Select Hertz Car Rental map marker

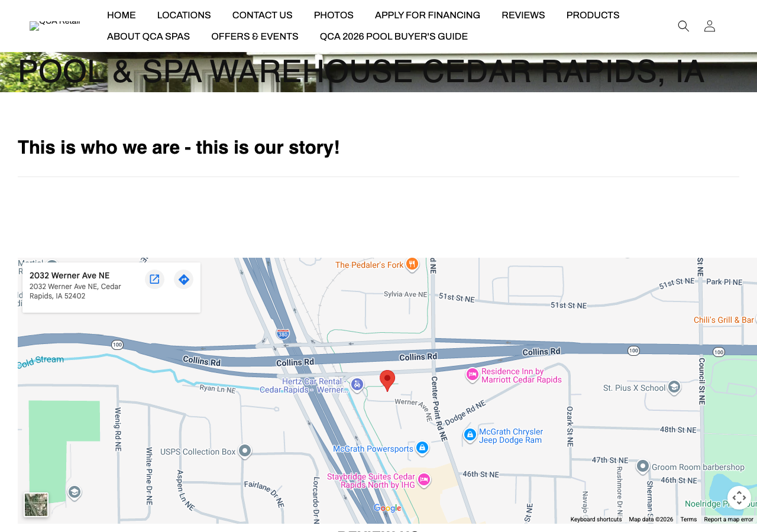[x=357, y=384]
